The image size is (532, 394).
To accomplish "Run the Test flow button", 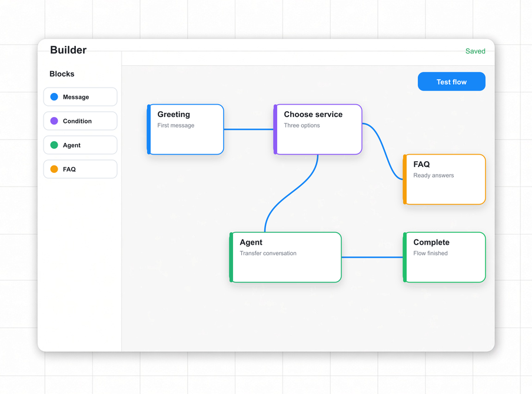I will 451,81.
